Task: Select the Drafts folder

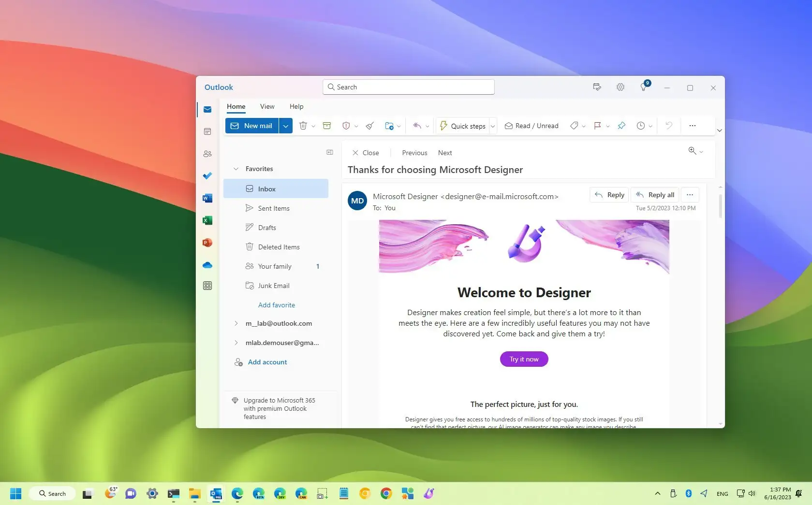Action: 276,228
